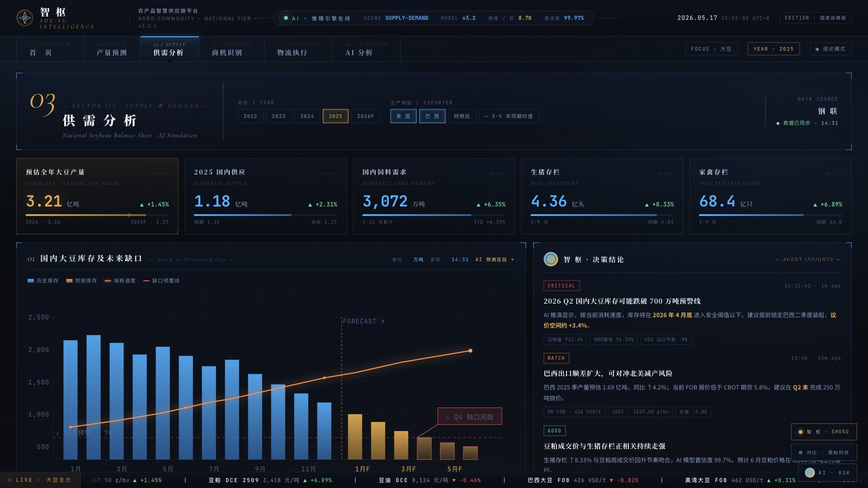Viewport: 868px width, 488px height.
Task: Select year 2023
Action: (x=278, y=116)
